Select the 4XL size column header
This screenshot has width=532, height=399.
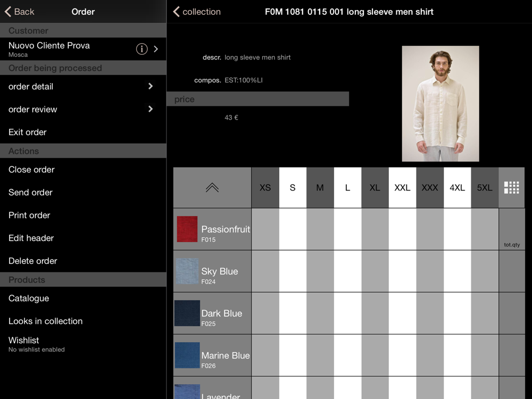pyautogui.click(x=458, y=187)
